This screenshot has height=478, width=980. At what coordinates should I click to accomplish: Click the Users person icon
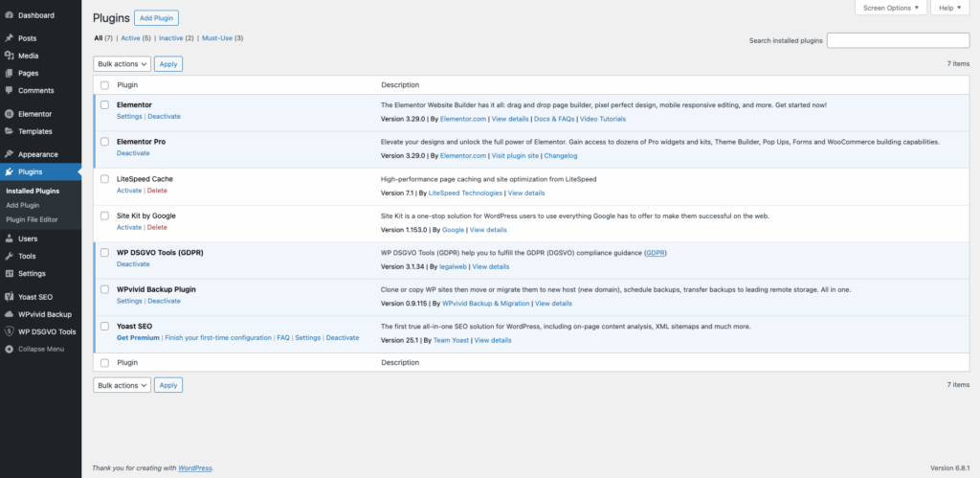click(10, 239)
